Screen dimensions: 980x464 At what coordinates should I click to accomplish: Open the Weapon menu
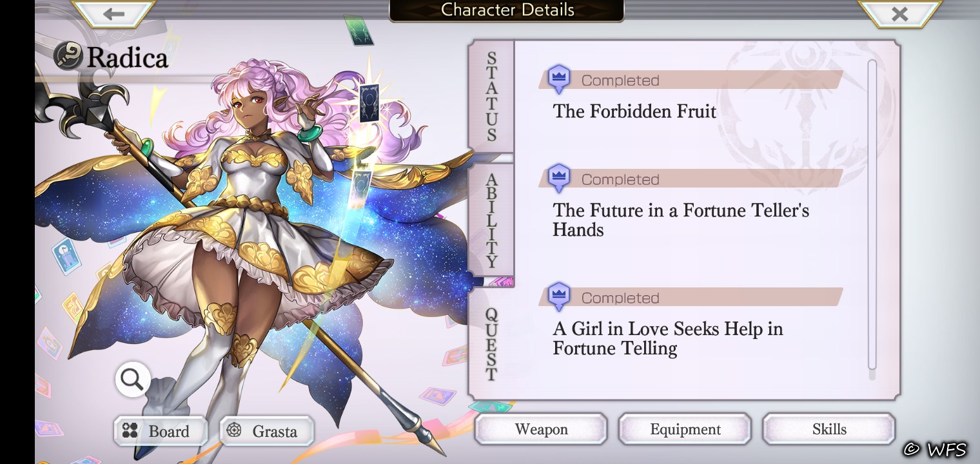point(541,429)
